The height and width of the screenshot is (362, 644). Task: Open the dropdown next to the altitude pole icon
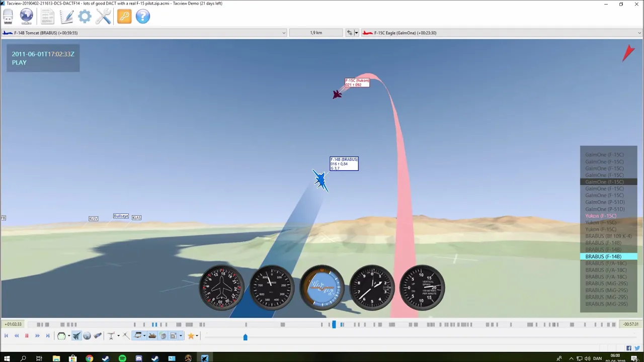[118, 336]
